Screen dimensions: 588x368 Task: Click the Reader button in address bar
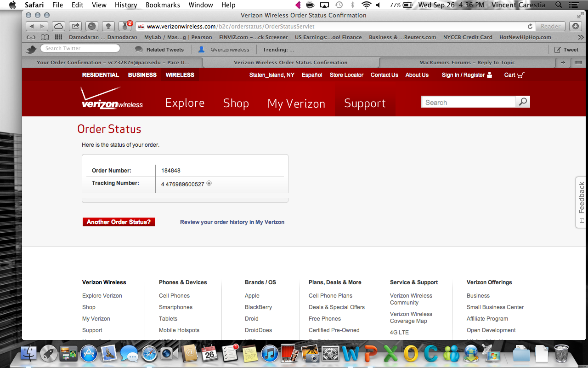(x=550, y=27)
